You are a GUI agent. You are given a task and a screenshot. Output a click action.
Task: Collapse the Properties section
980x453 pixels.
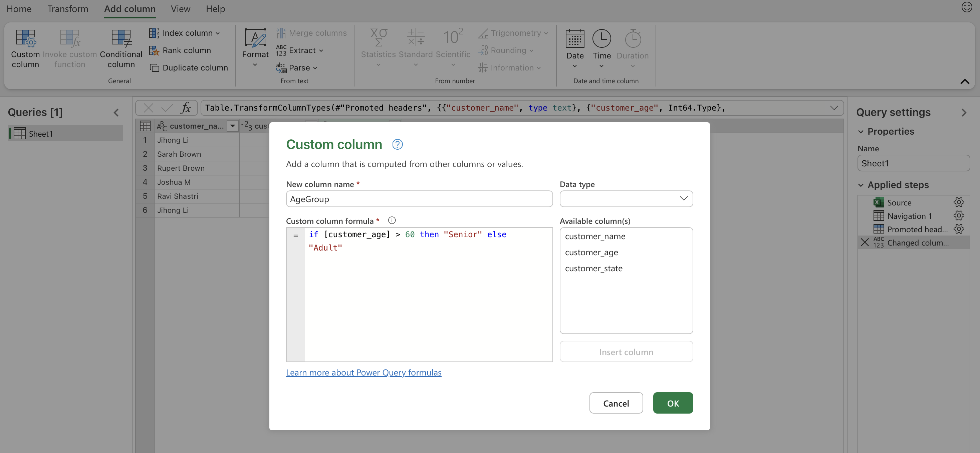(861, 132)
